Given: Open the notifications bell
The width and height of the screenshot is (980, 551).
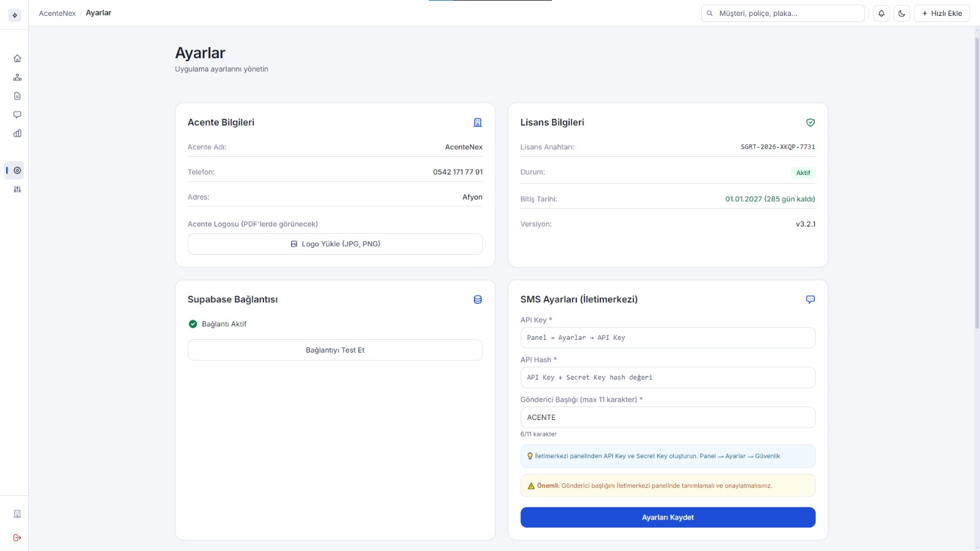Looking at the screenshot, I should 881,13.
